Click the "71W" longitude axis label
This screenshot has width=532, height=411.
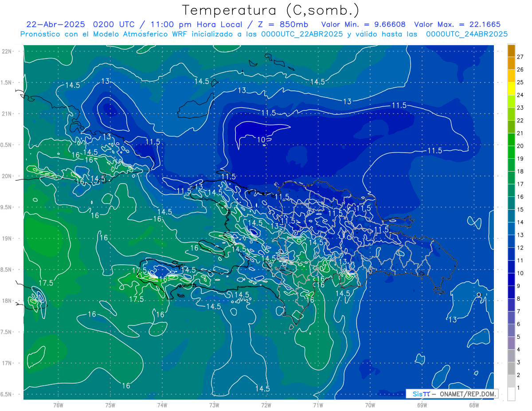(318, 404)
